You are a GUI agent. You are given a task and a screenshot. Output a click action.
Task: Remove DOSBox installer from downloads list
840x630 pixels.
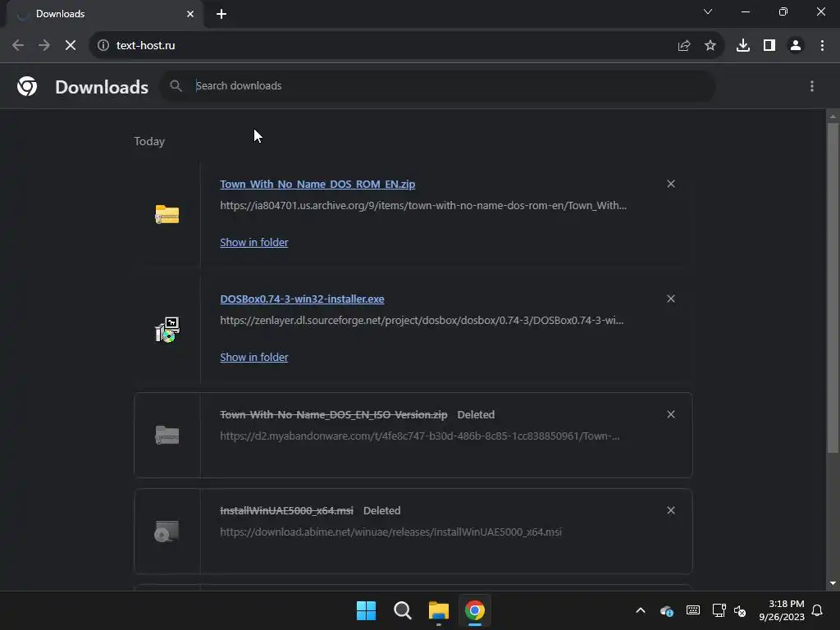(671, 299)
